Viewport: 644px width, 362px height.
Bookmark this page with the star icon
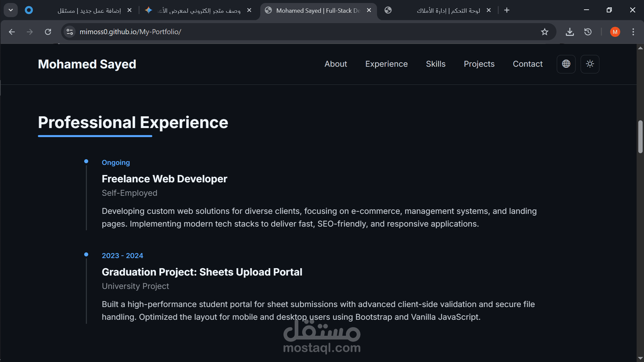click(544, 32)
